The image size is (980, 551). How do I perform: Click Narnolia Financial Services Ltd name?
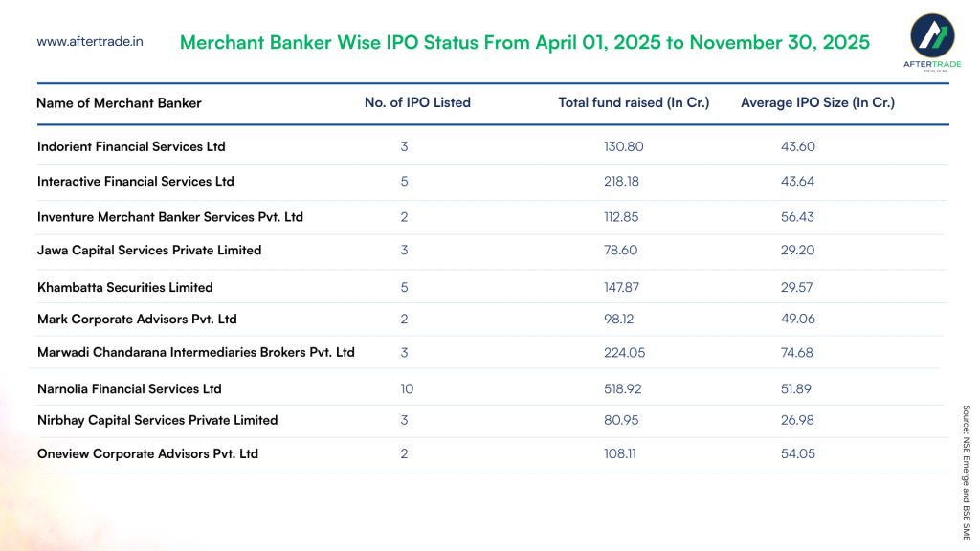pos(129,388)
